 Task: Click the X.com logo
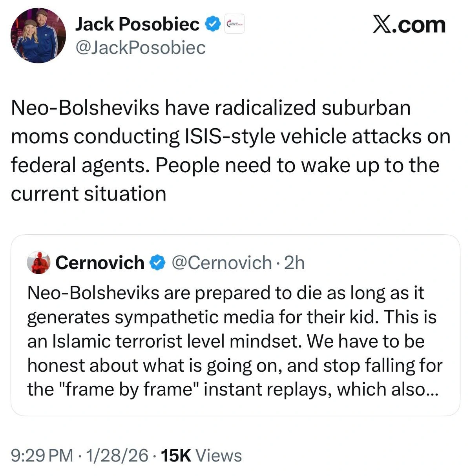[409, 25]
